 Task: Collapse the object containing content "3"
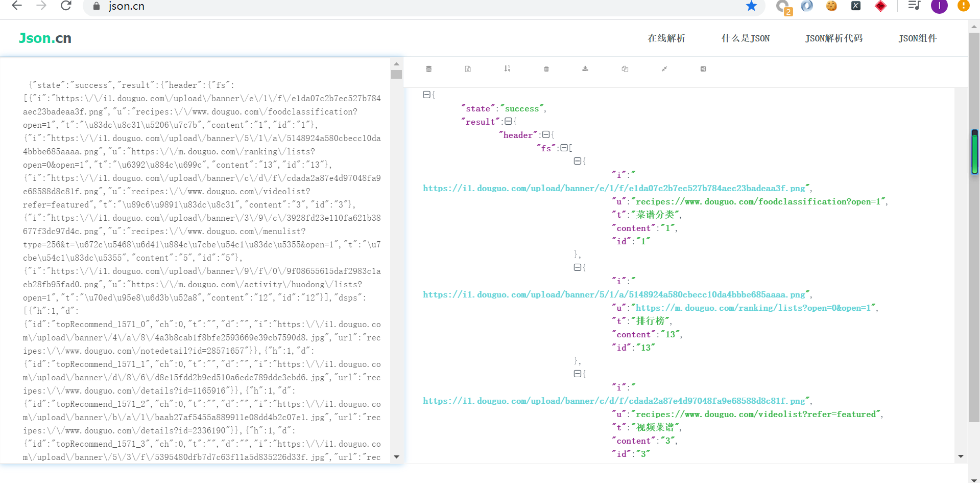[x=578, y=374]
